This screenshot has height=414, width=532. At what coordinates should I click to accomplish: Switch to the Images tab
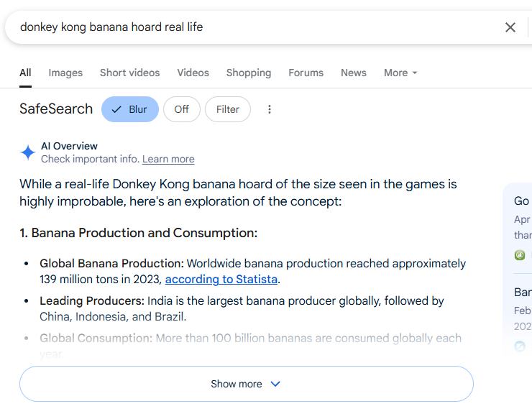(65, 73)
